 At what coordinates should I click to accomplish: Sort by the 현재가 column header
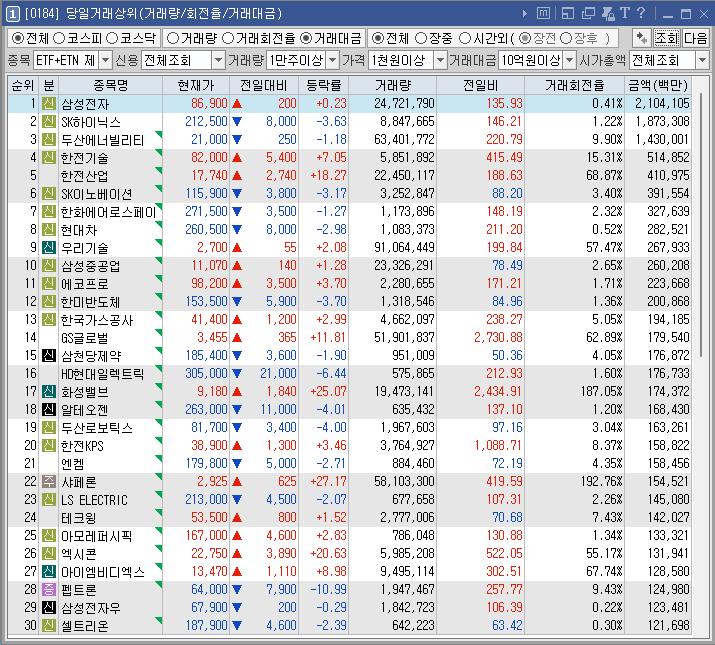(196, 85)
